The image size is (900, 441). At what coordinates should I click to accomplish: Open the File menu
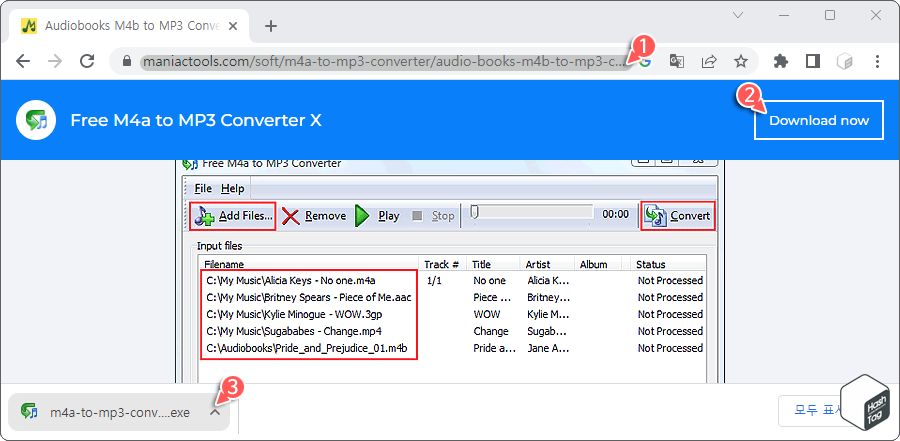pyautogui.click(x=203, y=188)
